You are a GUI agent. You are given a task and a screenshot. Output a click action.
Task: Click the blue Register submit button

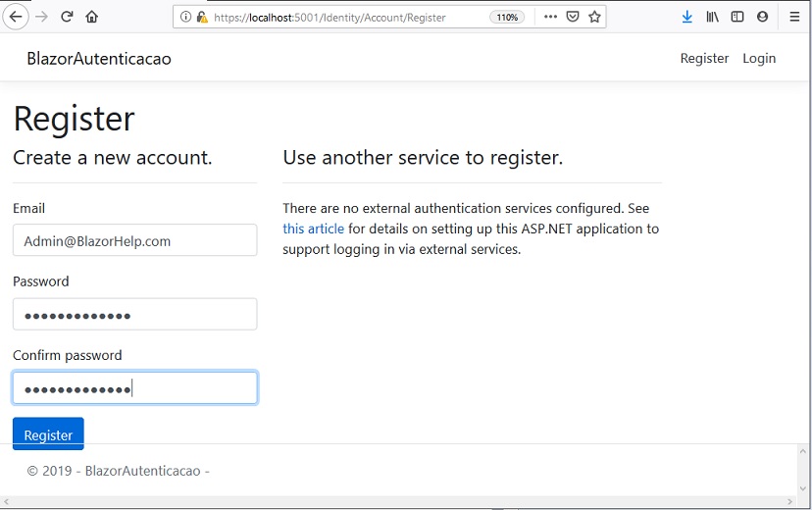click(48, 433)
